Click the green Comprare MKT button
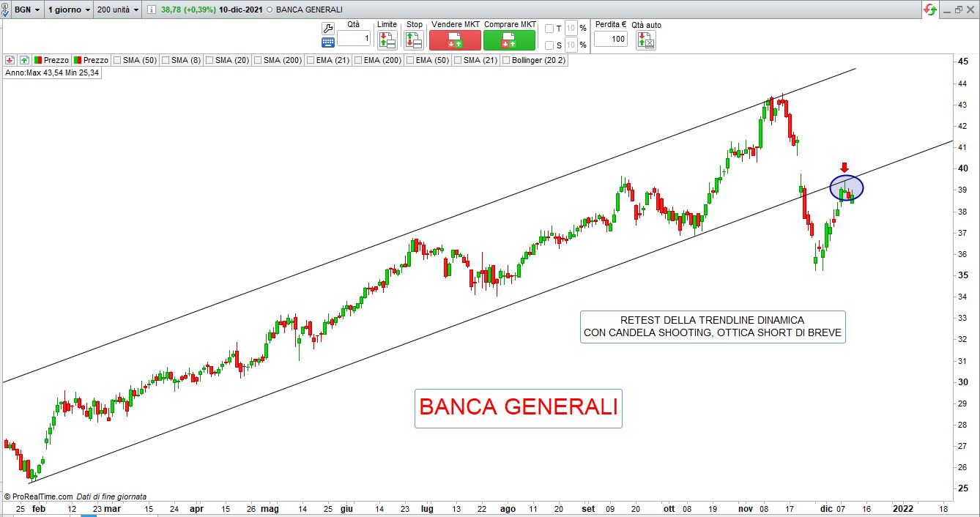 tap(509, 40)
